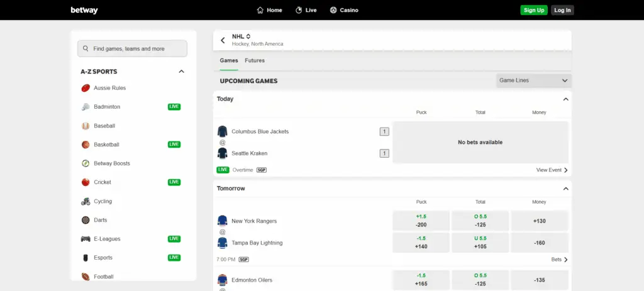Screen dimensions: 644x291
Task: Select Oilers moneyline -135
Action: [539, 280]
